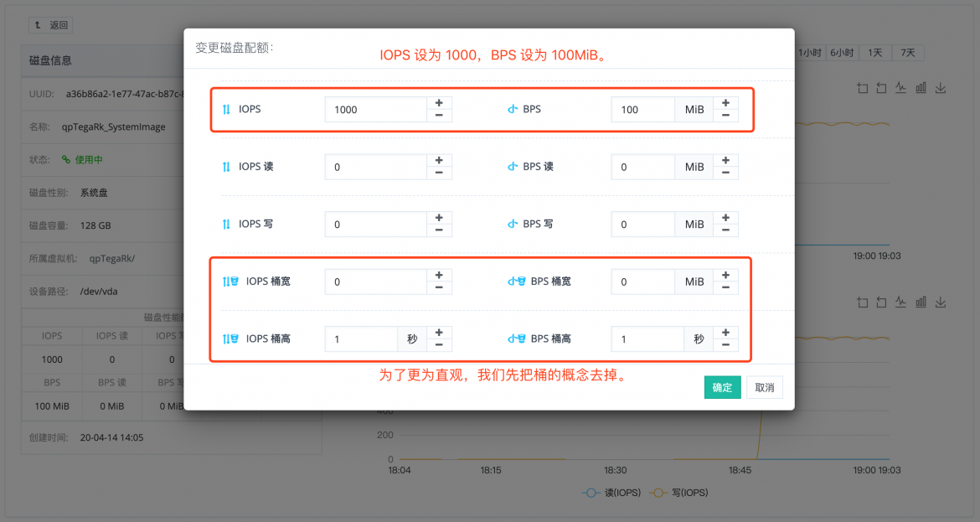
Task: Decrease BPS value with minus stepper
Action: (x=725, y=116)
